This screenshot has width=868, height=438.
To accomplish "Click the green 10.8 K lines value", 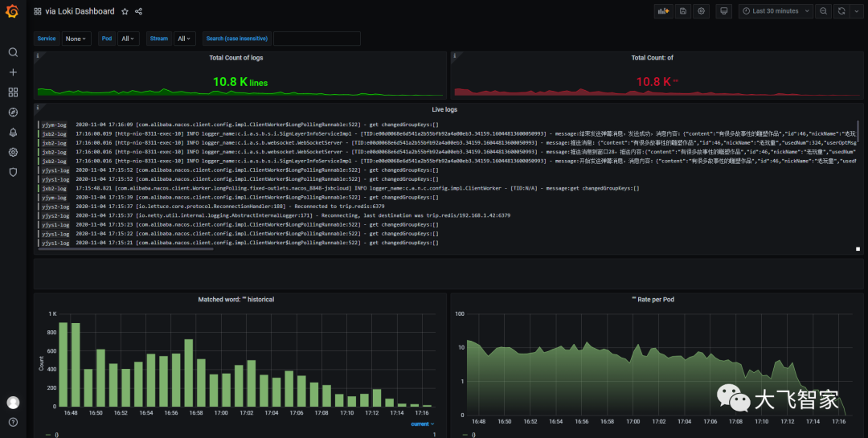I will (x=240, y=82).
